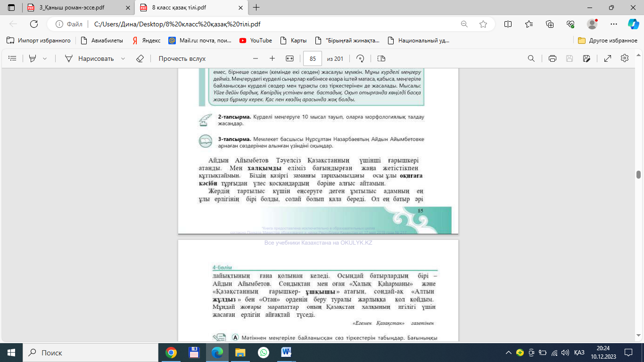Open PDF viewer settings gear
The image size is (644, 362).
625,58
